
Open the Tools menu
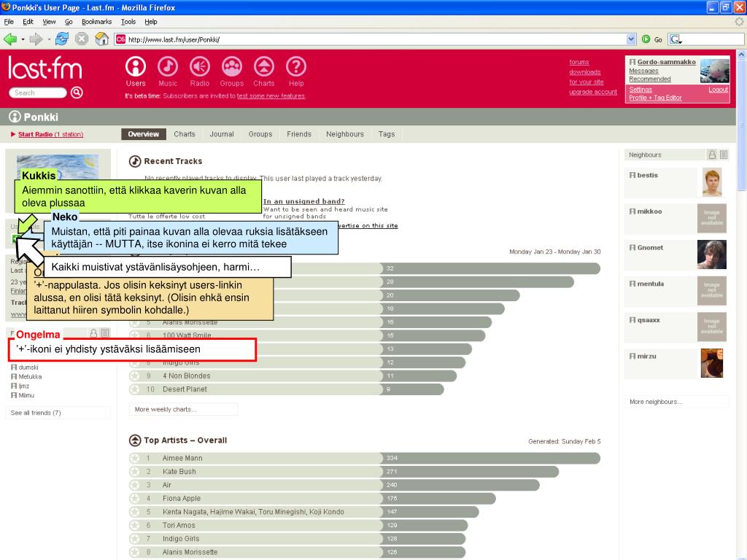128,22
